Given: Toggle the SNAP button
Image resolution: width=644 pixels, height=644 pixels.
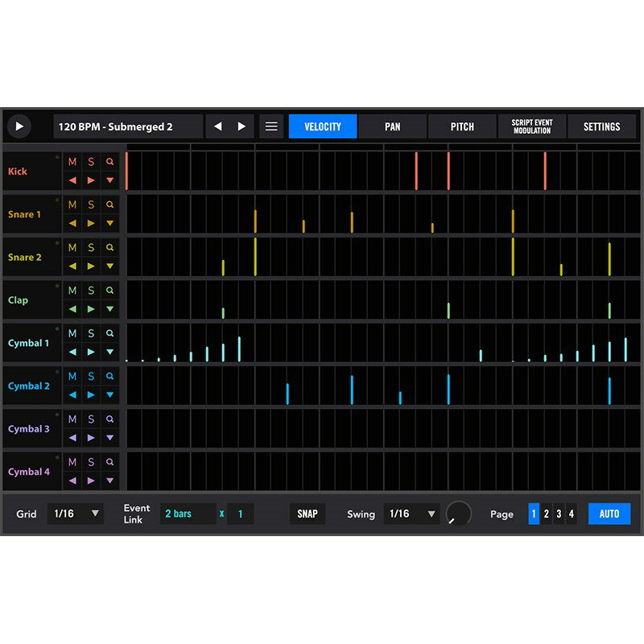Looking at the screenshot, I should [x=308, y=514].
